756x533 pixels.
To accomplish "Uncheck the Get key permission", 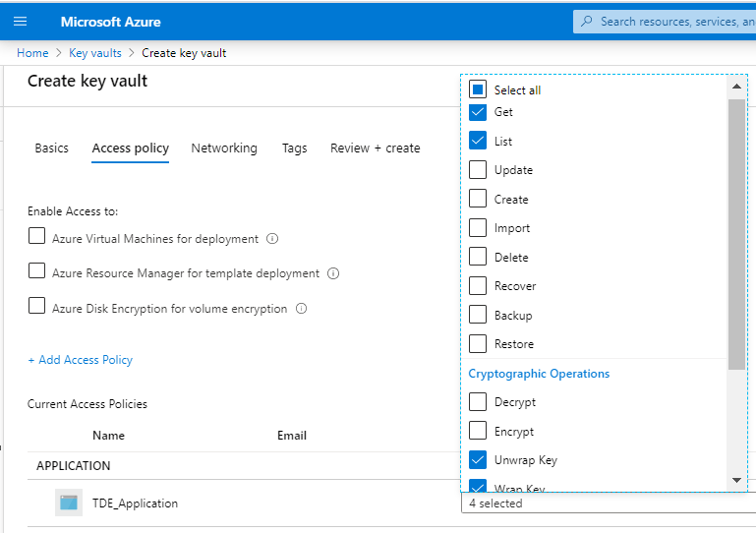I will pyautogui.click(x=478, y=111).
